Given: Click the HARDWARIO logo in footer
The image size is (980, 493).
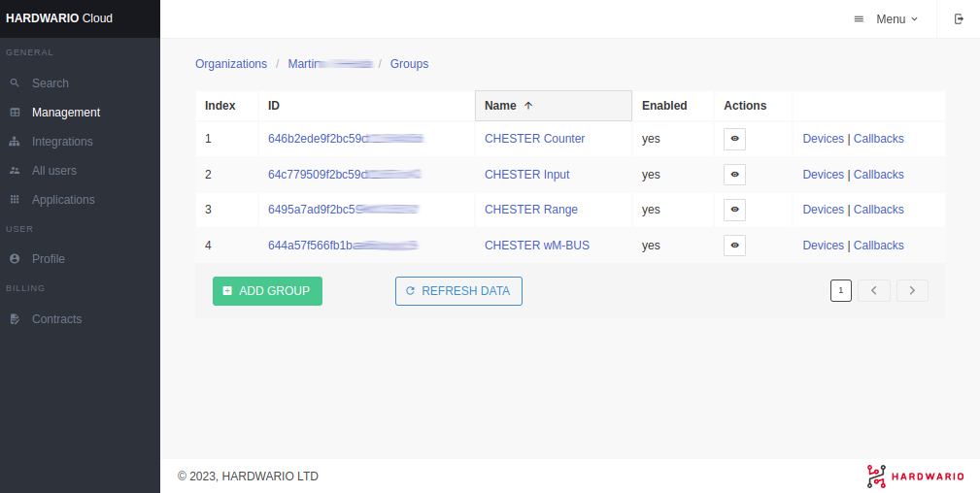Looking at the screenshot, I should click(x=915, y=476).
